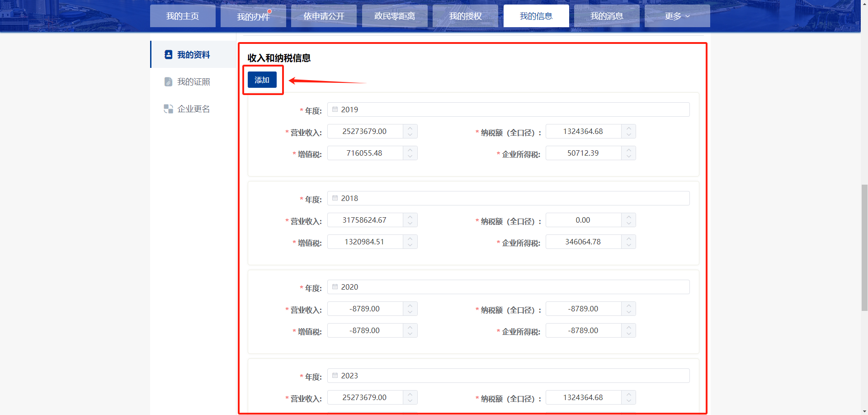The width and height of the screenshot is (868, 415).
Task: Click calendar icon in 2019 year field
Action: pyautogui.click(x=335, y=110)
